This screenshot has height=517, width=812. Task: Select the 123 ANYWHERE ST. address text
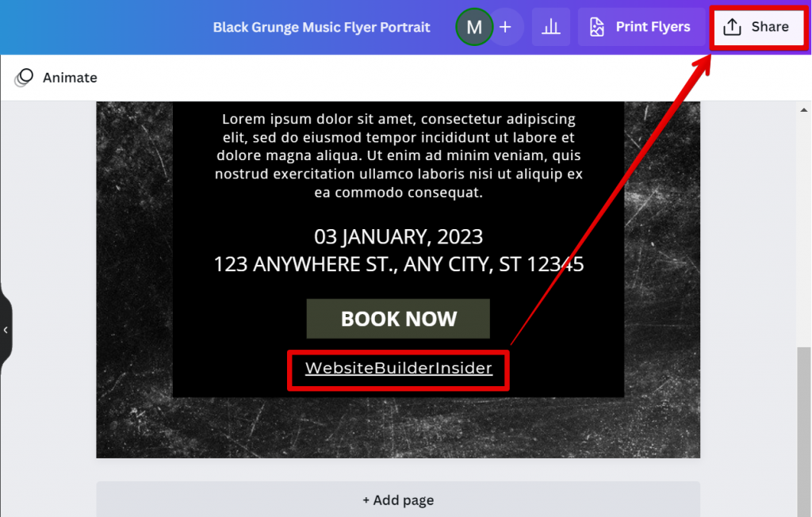click(399, 264)
